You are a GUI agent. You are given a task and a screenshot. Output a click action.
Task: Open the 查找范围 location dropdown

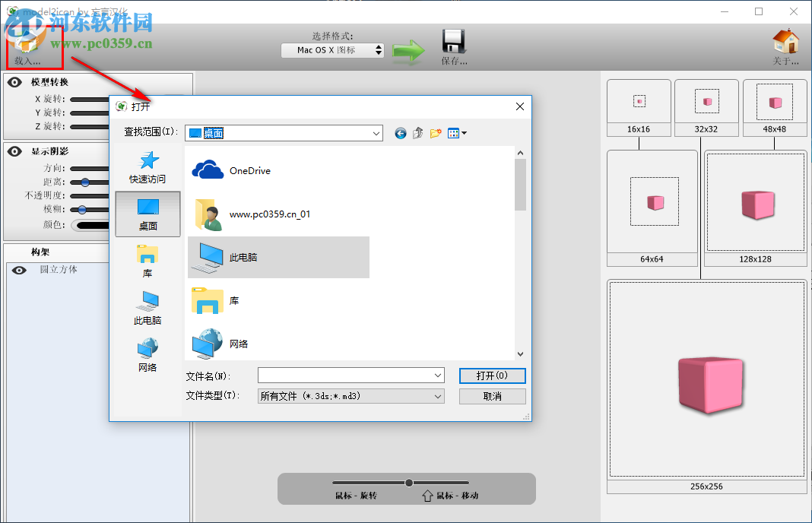coord(377,133)
